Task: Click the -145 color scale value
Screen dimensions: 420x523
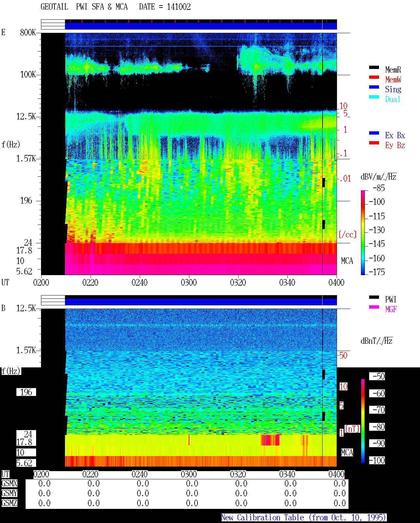Action: [377, 244]
